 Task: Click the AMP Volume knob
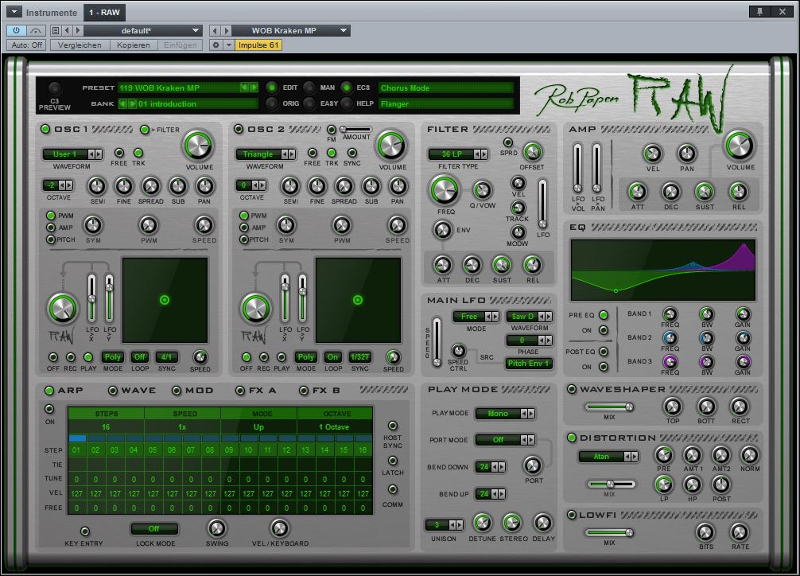click(738, 145)
